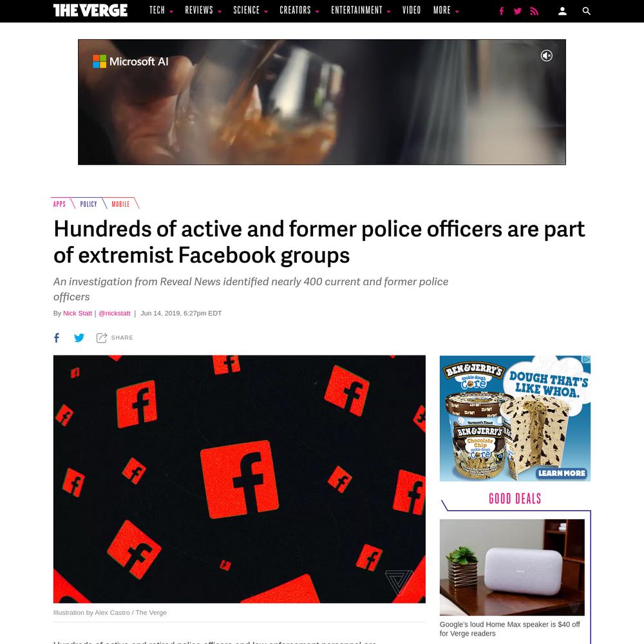644x644 pixels.
Task: Open the Video navigation item
Action: [x=412, y=10]
